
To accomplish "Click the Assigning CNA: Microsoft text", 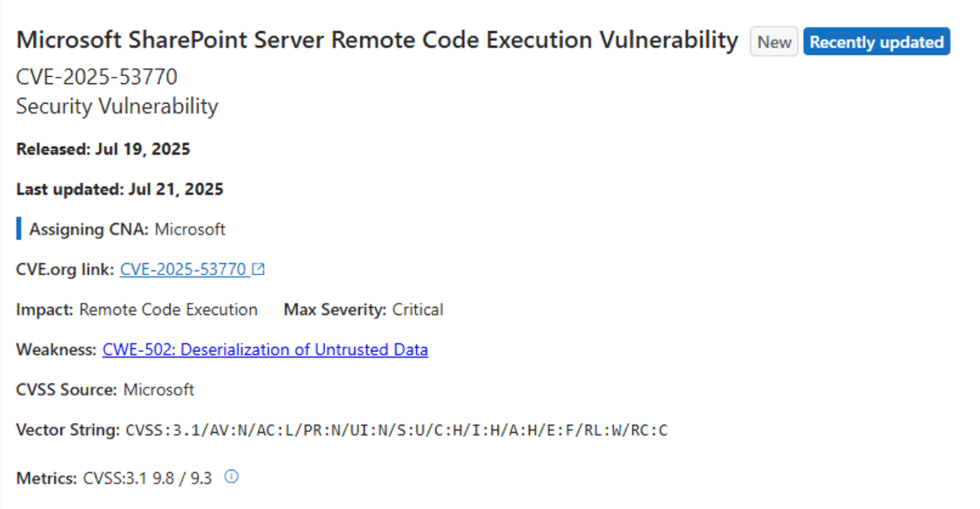I will [x=127, y=229].
